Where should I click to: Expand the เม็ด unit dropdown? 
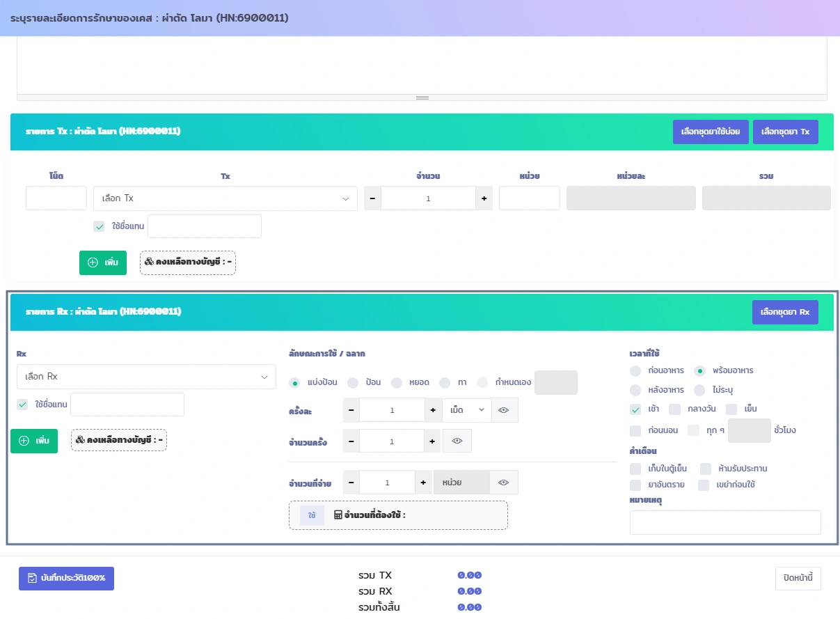click(x=466, y=410)
